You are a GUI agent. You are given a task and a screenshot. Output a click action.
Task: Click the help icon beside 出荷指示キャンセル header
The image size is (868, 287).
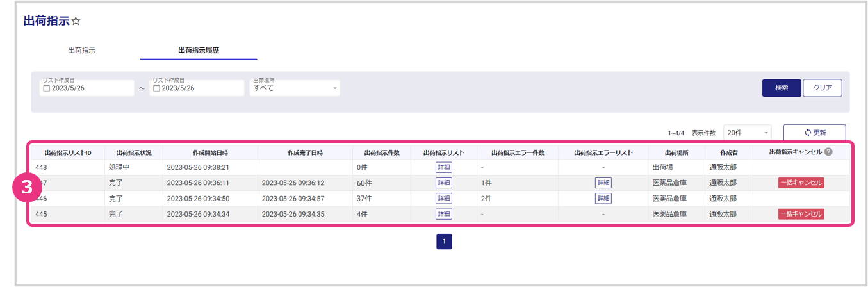click(x=828, y=152)
